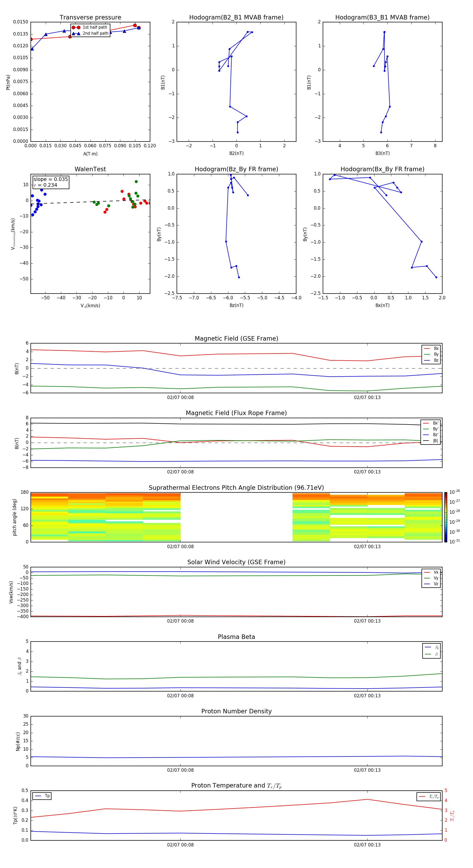Click the A(T·m) x-axis label
Viewport: 473px width, 868px height.
click(90, 154)
